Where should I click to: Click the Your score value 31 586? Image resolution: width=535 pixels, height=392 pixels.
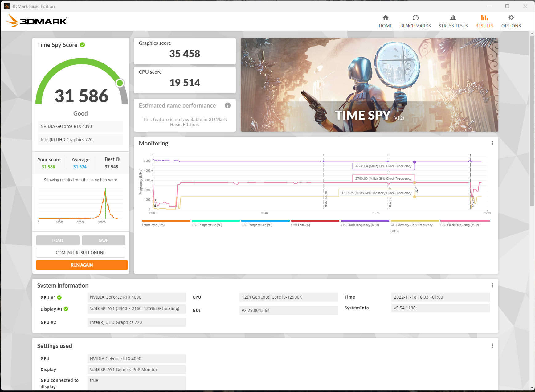click(48, 167)
